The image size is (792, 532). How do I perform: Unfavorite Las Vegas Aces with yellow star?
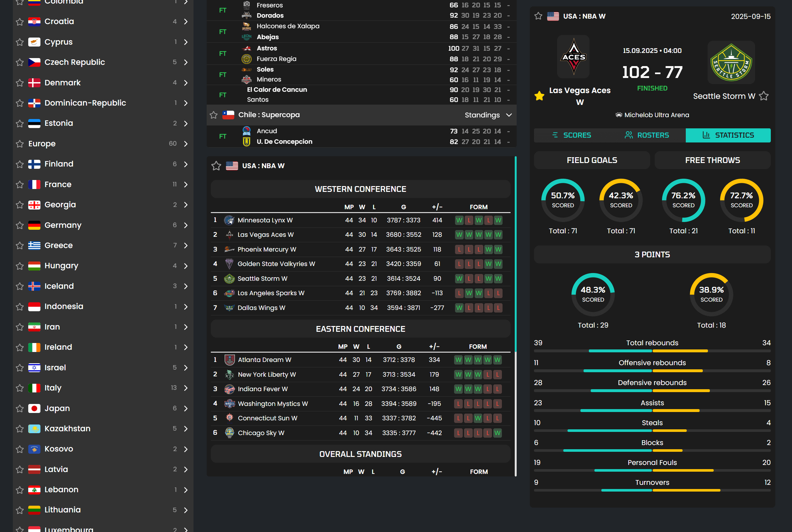click(x=539, y=96)
